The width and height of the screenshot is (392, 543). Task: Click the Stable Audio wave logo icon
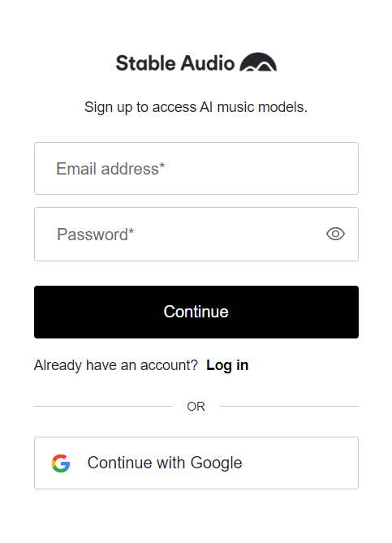[258, 62]
